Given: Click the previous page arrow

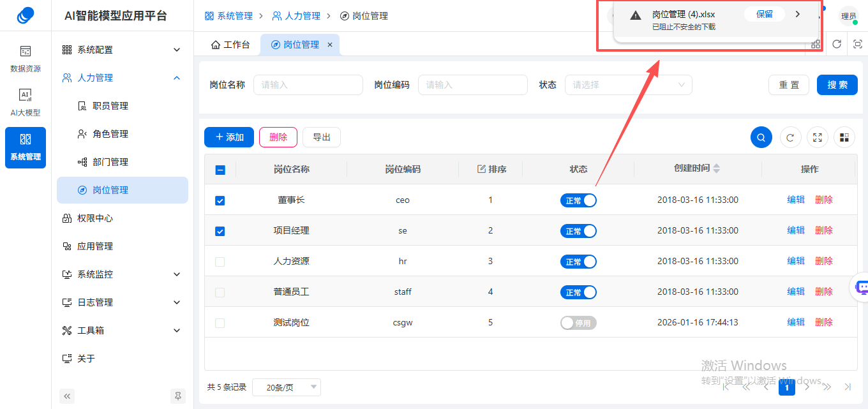Looking at the screenshot, I should click(x=767, y=387).
